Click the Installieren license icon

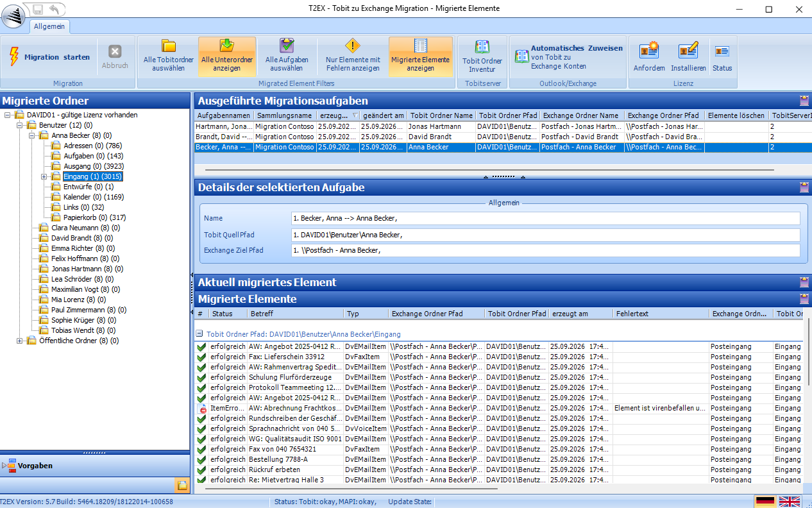tap(688, 57)
